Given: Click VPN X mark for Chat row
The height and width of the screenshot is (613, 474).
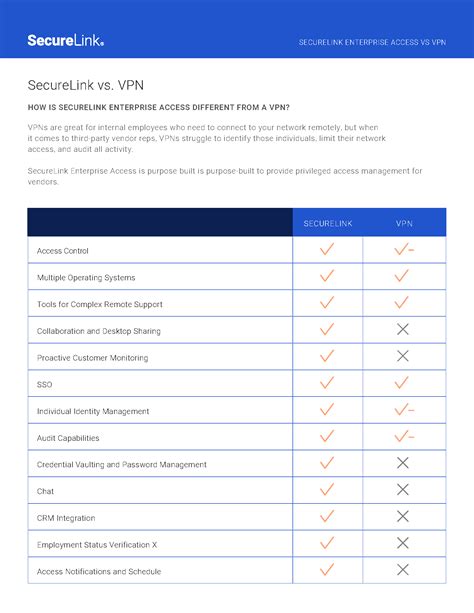Looking at the screenshot, I should point(403,489).
